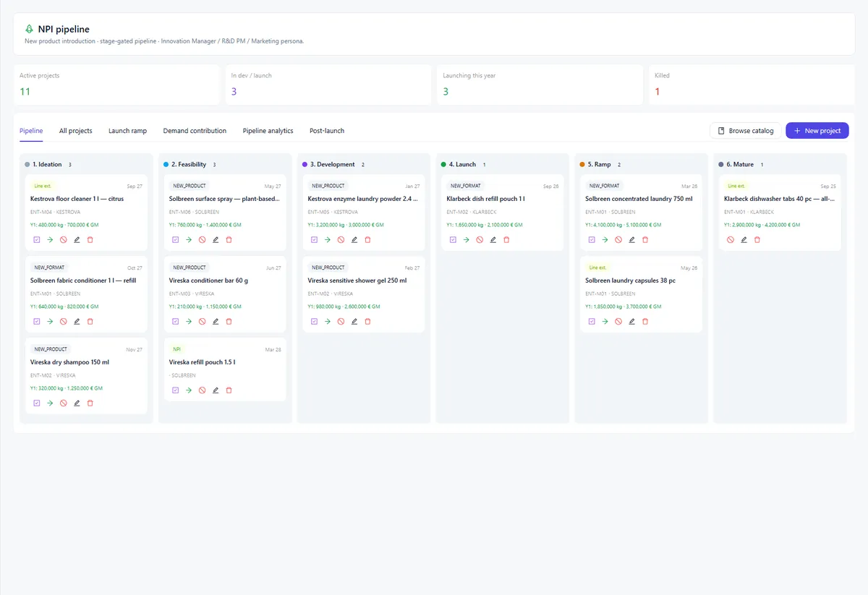868x595 pixels.
Task: Edit Vireska conditioner bar card
Action: 216,321
